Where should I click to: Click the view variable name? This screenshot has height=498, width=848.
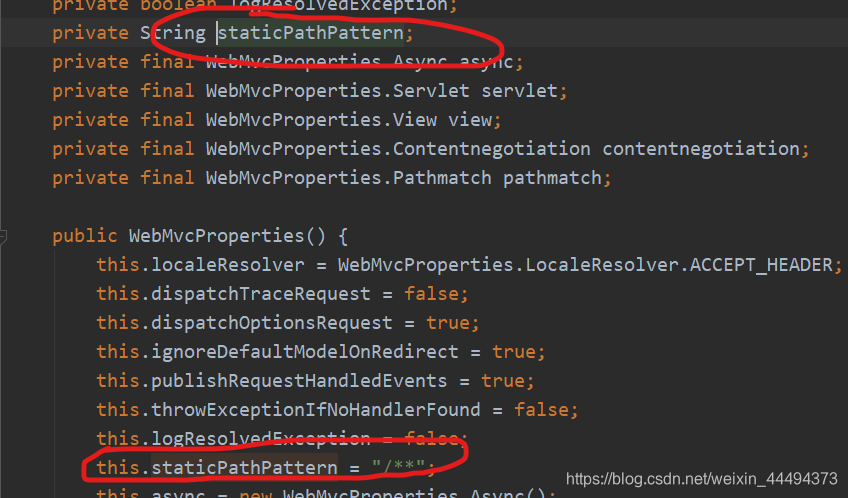(x=471, y=120)
